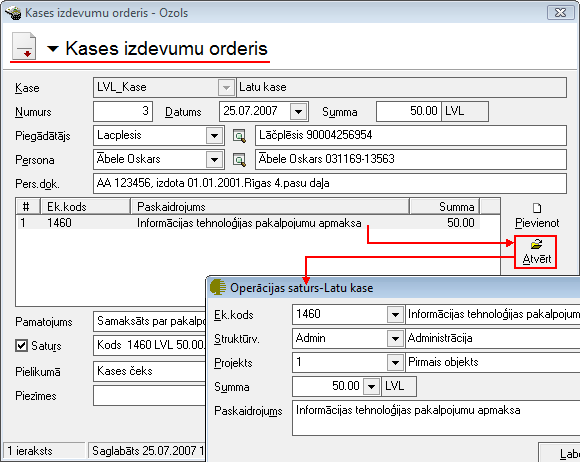The width and height of the screenshot is (580, 462).
Task: Click the lookup icon next to Persona
Action: point(239,160)
